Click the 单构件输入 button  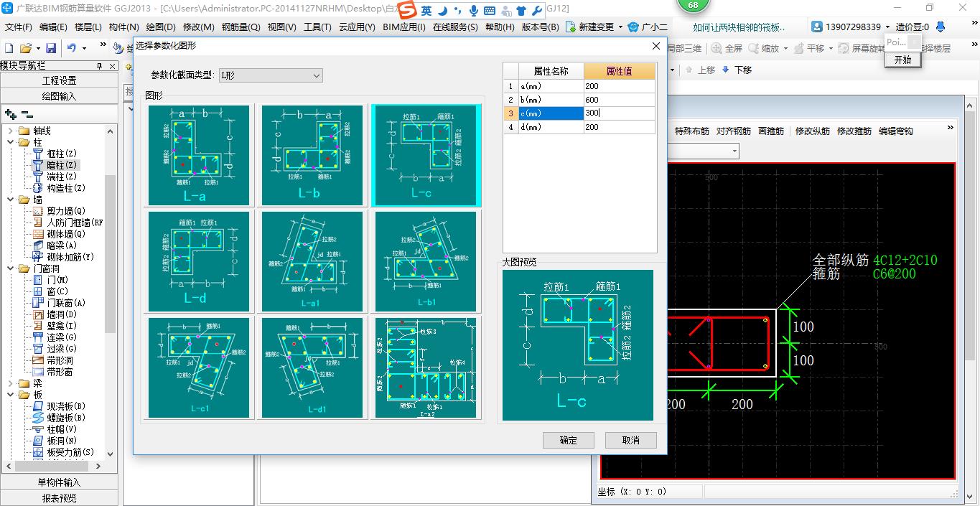(59, 482)
